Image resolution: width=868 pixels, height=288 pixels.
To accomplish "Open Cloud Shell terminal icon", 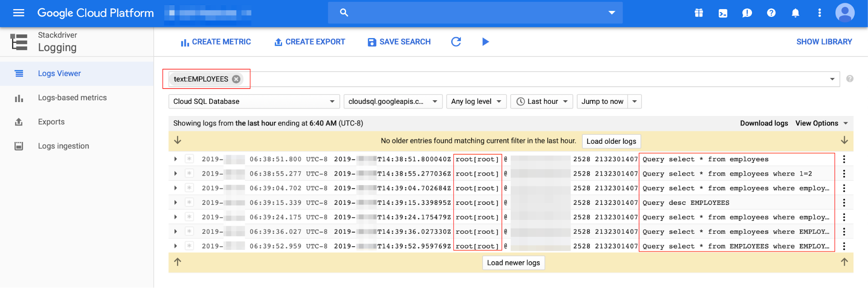I will pos(723,13).
